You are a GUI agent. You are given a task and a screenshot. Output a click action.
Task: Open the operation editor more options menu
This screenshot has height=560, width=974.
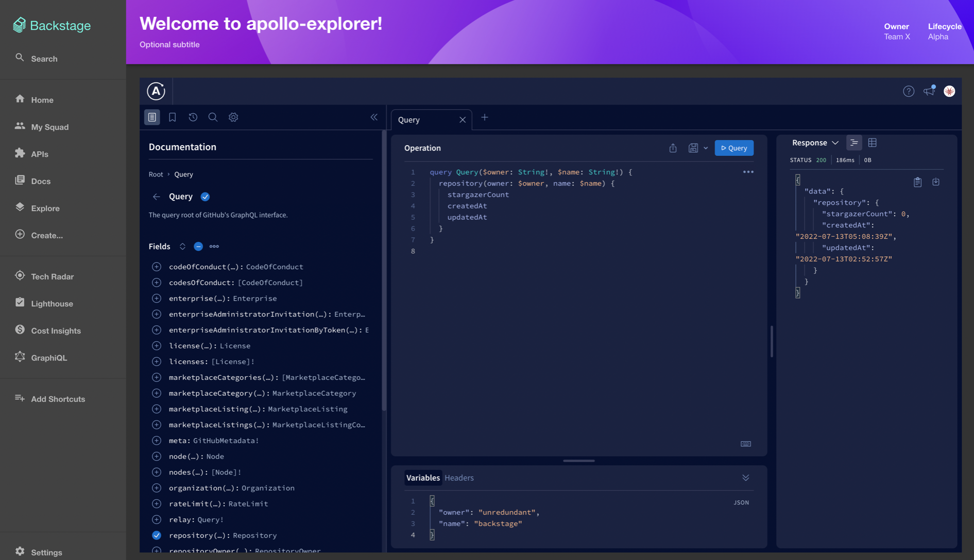[748, 172]
